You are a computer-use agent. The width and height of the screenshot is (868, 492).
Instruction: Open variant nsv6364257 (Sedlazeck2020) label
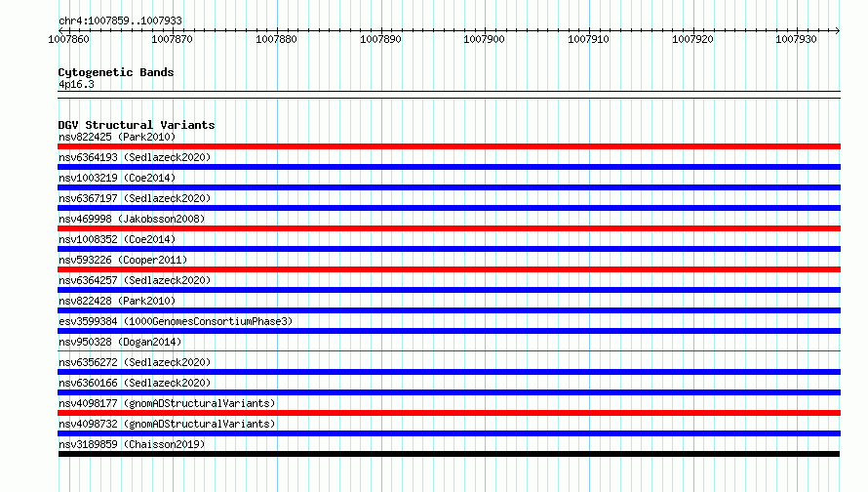(x=135, y=280)
